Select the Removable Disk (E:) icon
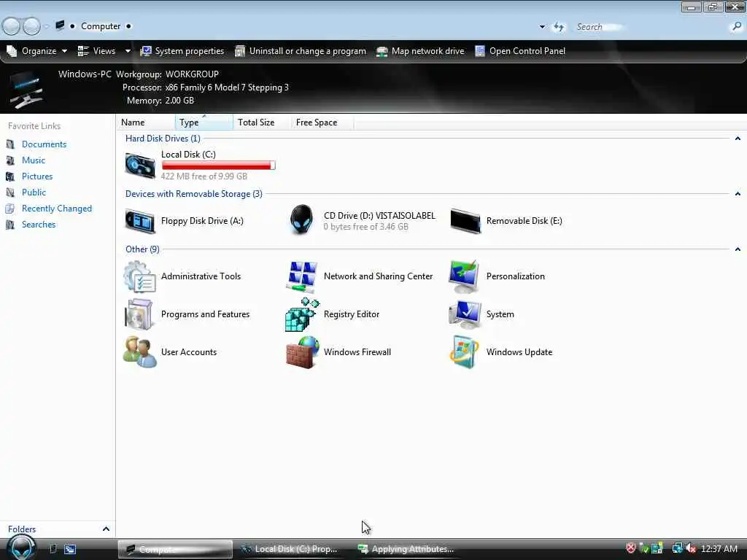Viewport: 747px width, 560px height. (x=465, y=221)
